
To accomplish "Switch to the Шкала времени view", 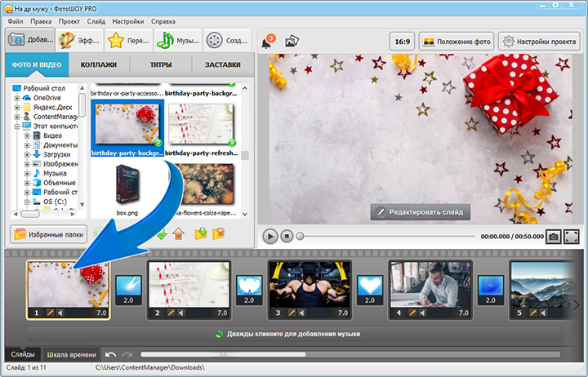I will [73, 354].
